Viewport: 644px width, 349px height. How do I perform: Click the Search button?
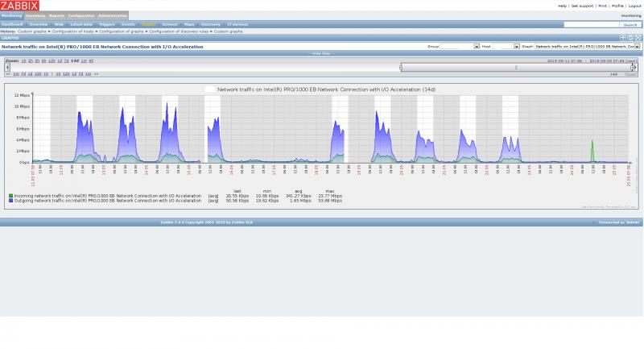pos(629,24)
